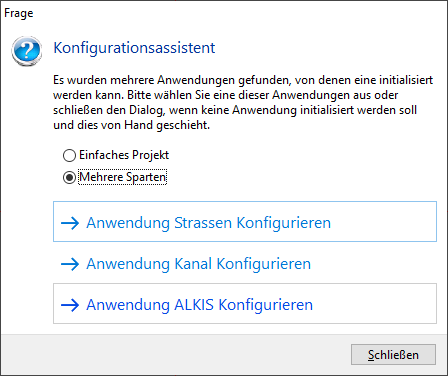Viewport: 448px width, 376px height.
Task: Click the blue question mark icon
Action: (27, 51)
